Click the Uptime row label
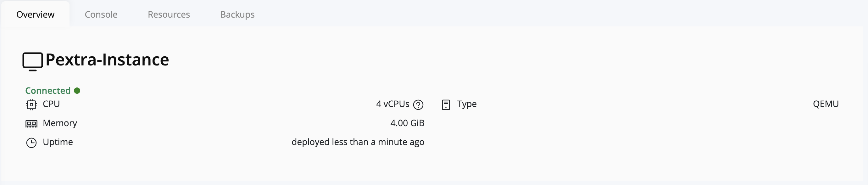The height and width of the screenshot is (185, 868). 58,142
